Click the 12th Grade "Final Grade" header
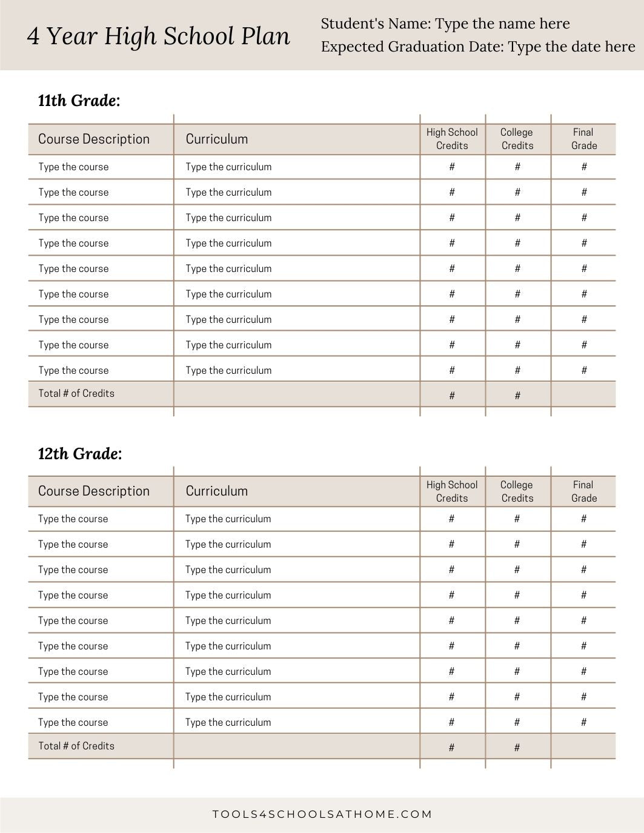 [583, 491]
